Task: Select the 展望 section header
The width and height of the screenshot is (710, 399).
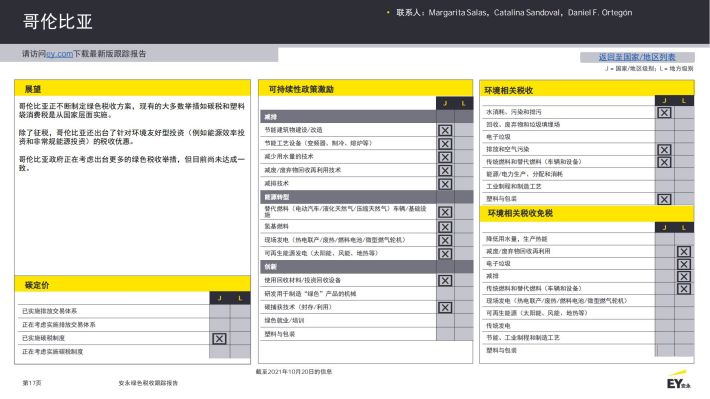Action: [x=132, y=89]
